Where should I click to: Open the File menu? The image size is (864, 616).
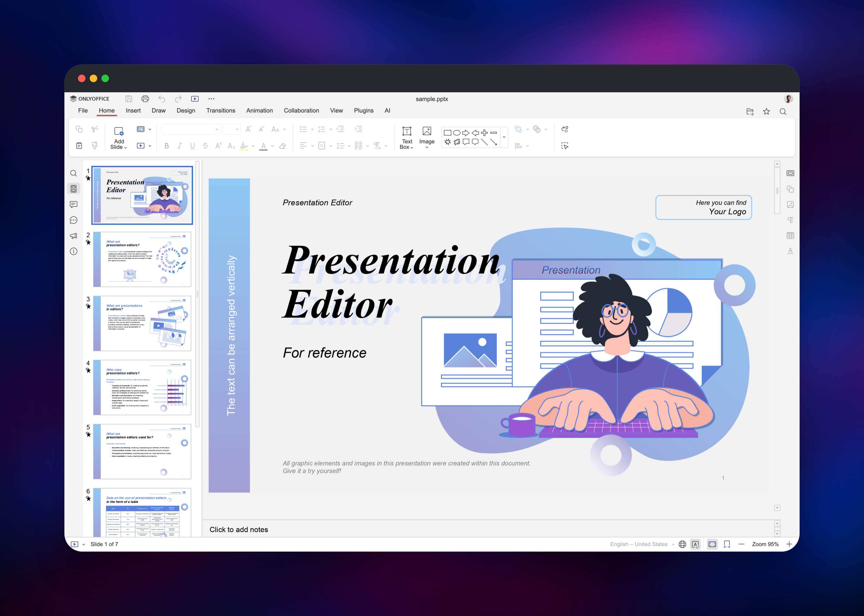point(83,110)
